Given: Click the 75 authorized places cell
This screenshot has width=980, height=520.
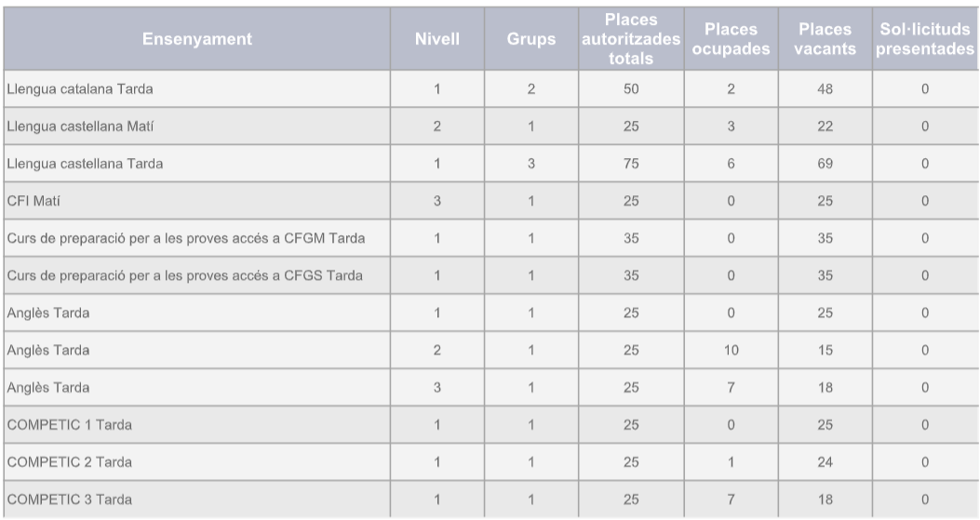Looking at the screenshot, I should pyautogui.click(x=631, y=164).
